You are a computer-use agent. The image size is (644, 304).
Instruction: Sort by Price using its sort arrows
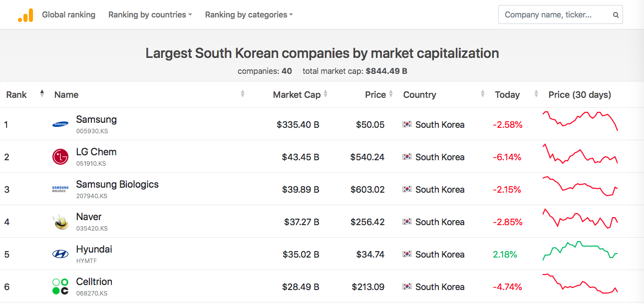tap(391, 93)
